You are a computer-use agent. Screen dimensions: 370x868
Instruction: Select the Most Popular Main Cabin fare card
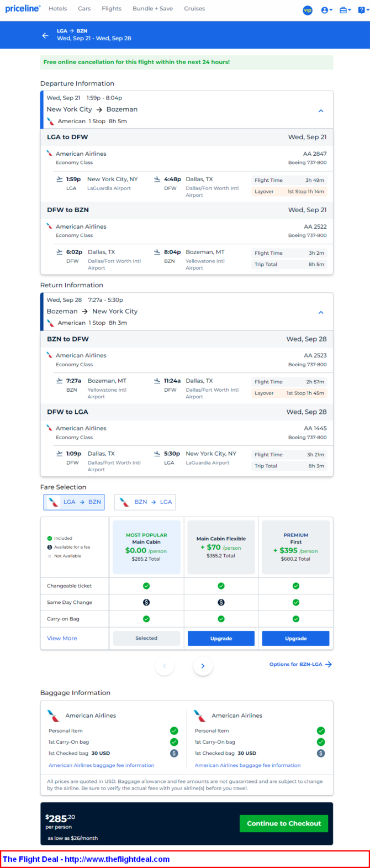[146, 547]
